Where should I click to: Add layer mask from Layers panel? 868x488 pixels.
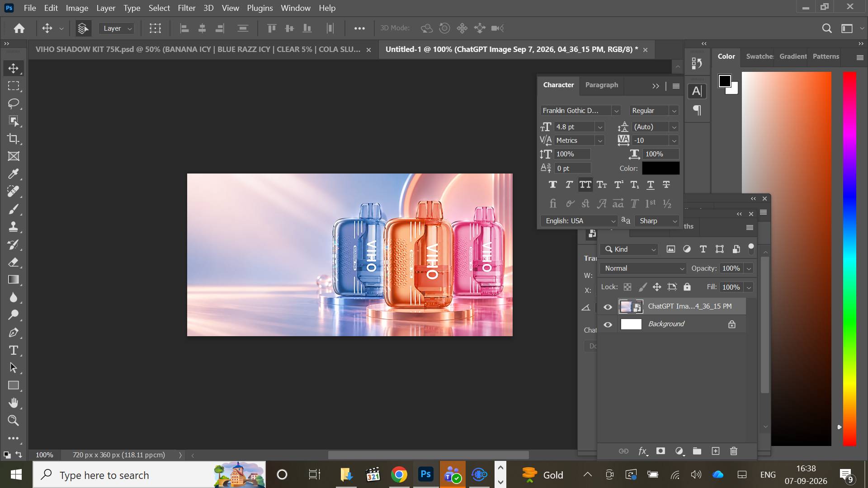point(660,451)
